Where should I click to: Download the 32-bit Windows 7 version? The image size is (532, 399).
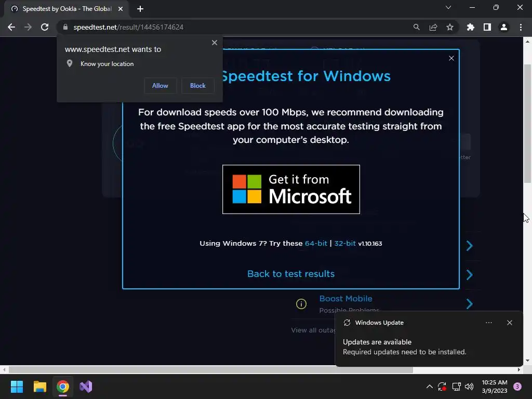click(345, 243)
